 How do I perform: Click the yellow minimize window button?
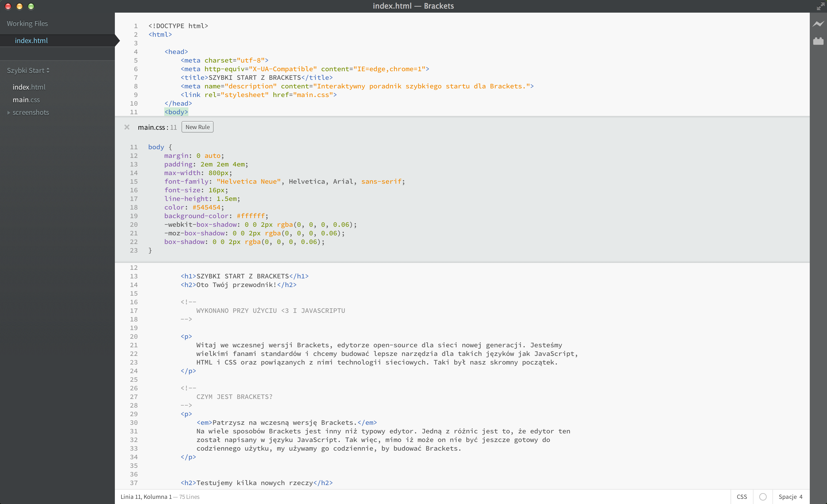pos(20,6)
